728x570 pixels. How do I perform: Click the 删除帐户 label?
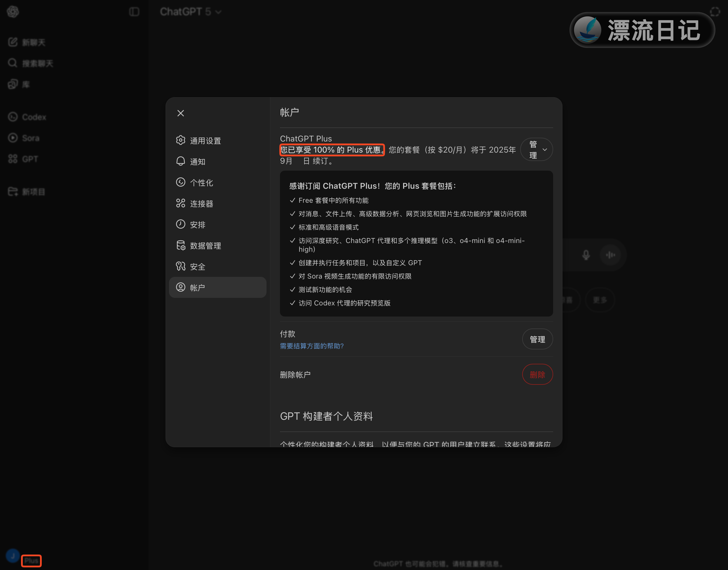click(x=295, y=375)
